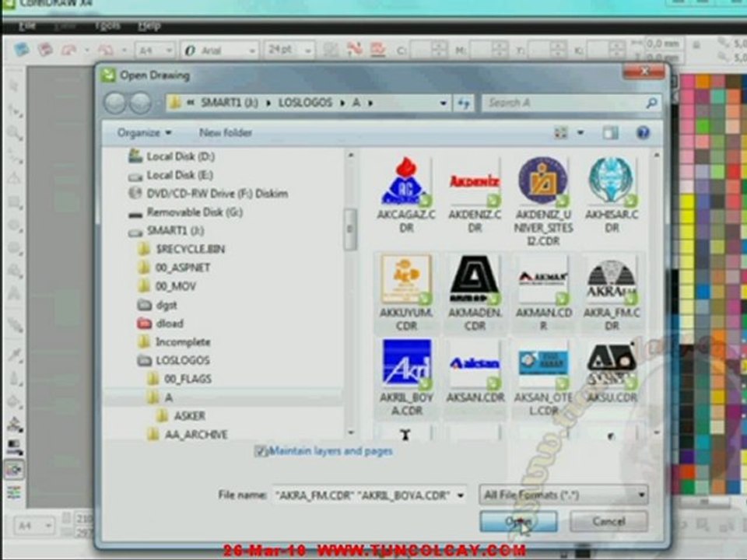Select the Zoom tool in CorelDRAW toolbox
747x560 pixels.
tap(15, 133)
